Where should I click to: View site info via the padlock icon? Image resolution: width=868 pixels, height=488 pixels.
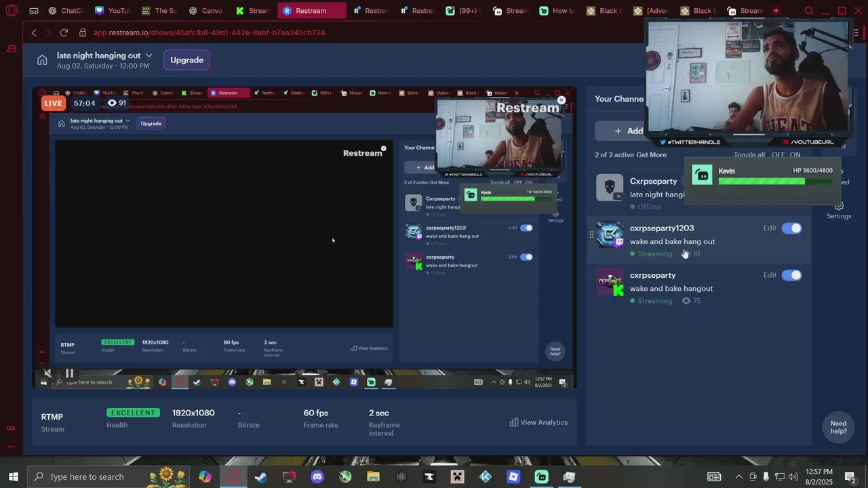point(83,33)
